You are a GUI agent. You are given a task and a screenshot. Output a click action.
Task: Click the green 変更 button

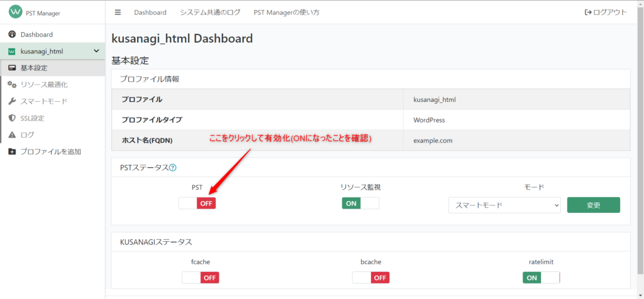pos(594,205)
